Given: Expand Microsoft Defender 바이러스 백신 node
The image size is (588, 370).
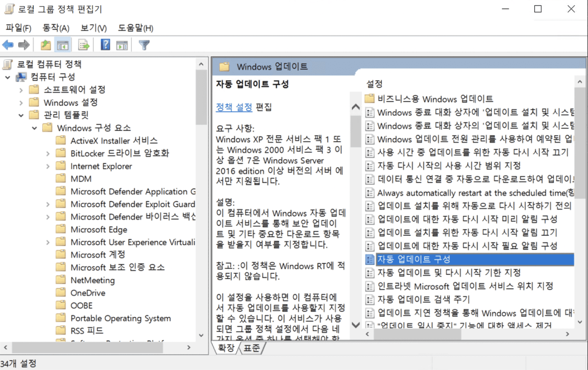Looking at the screenshot, I should (48, 217).
